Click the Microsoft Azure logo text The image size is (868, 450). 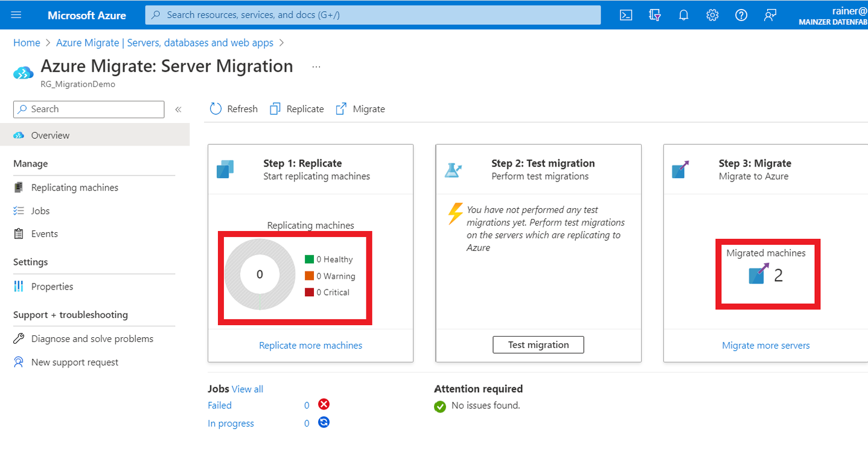(x=87, y=15)
